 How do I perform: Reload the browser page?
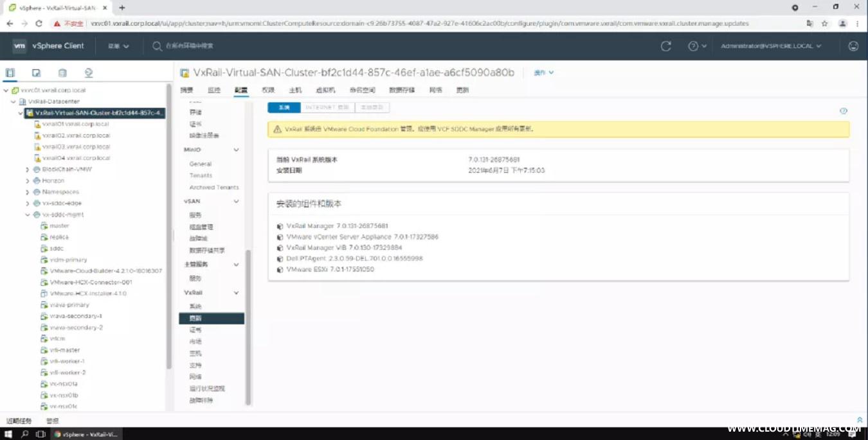tap(39, 23)
